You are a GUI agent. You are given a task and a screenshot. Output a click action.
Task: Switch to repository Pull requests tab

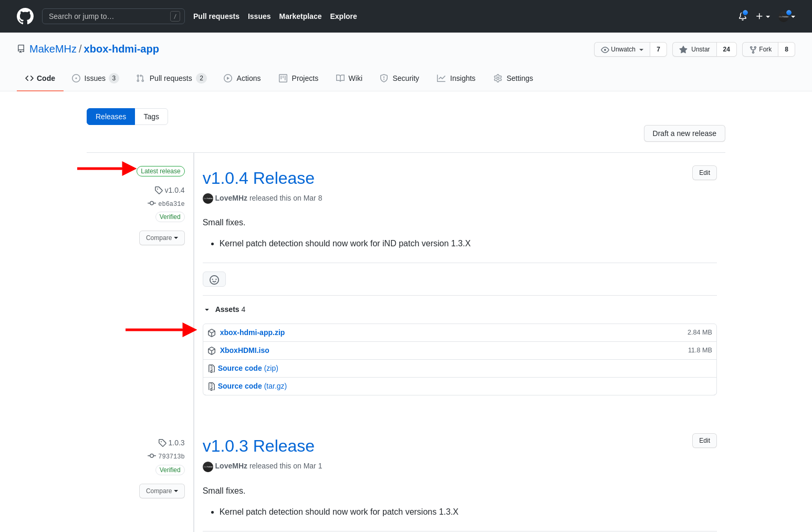(171, 78)
